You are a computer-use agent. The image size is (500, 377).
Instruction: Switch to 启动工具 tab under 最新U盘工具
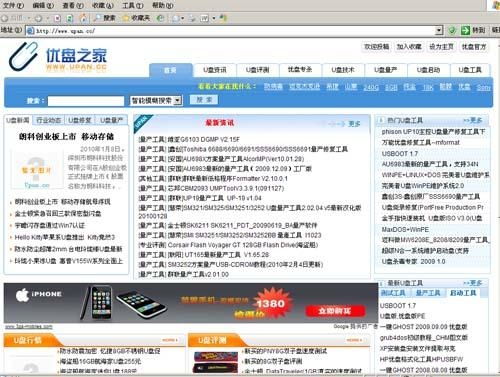tap(463, 293)
